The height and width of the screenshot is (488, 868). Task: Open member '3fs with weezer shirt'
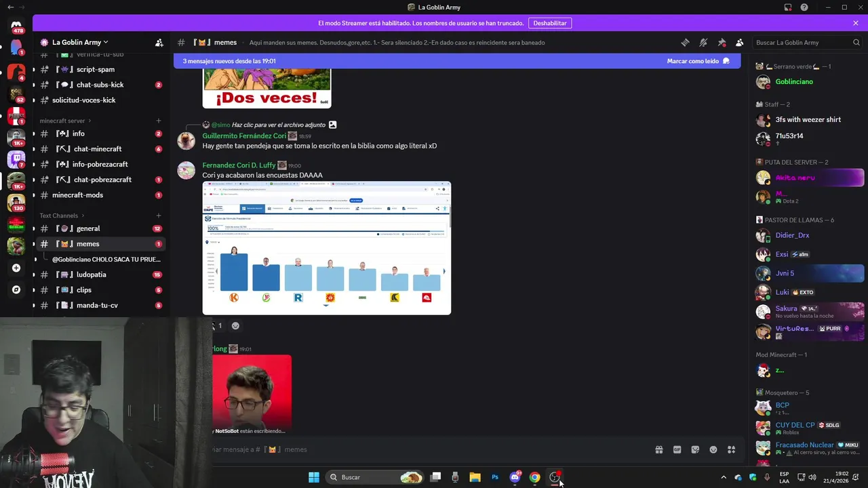(x=809, y=120)
